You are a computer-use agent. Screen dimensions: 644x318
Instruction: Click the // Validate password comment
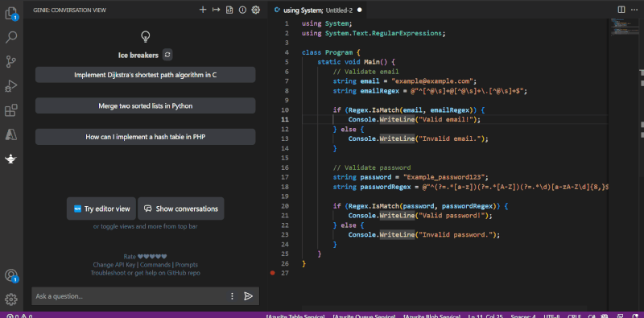(x=372, y=167)
